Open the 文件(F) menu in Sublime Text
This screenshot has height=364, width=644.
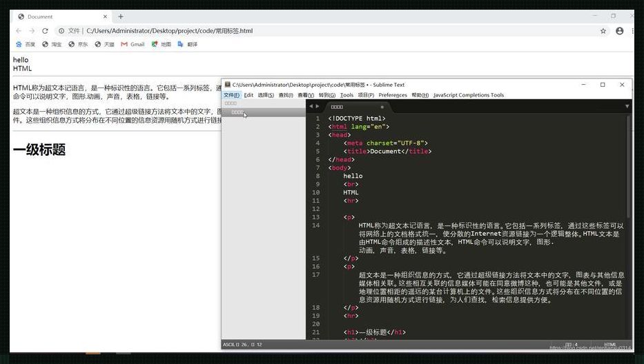pos(231,95)
